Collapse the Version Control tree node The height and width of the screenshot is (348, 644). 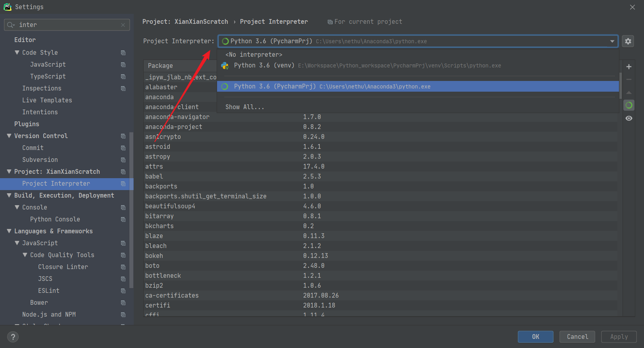9,136
